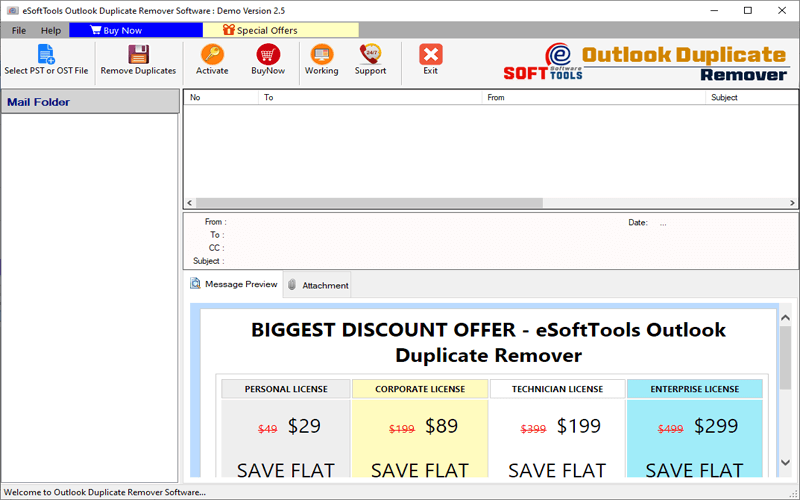Click the CORPORATE LICENSE heading

(x=420, y=389)
